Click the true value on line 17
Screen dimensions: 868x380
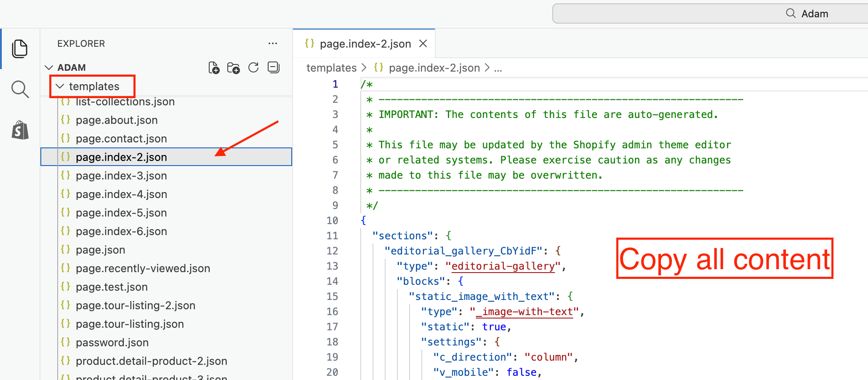pos(494,326)
